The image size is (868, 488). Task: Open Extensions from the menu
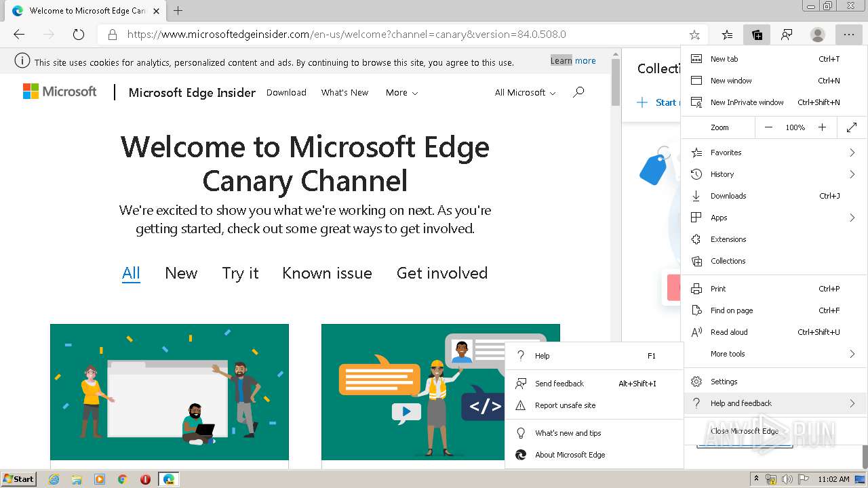point(774,239)
